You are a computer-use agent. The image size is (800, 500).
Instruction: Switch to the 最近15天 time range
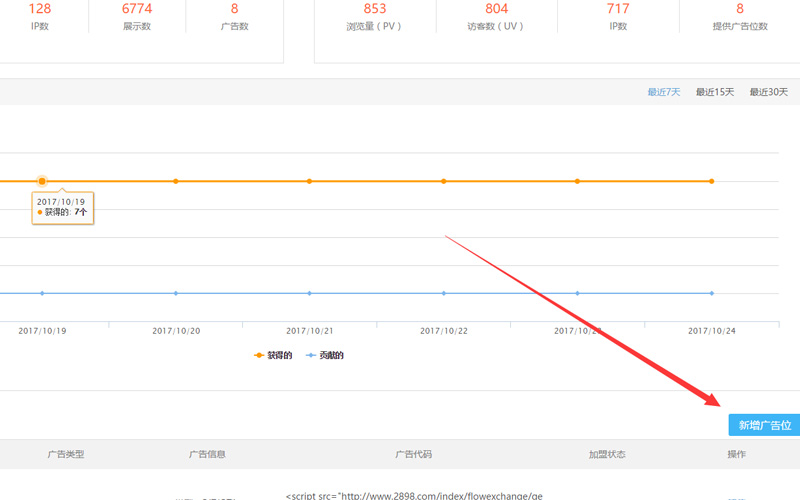(714, 92)
